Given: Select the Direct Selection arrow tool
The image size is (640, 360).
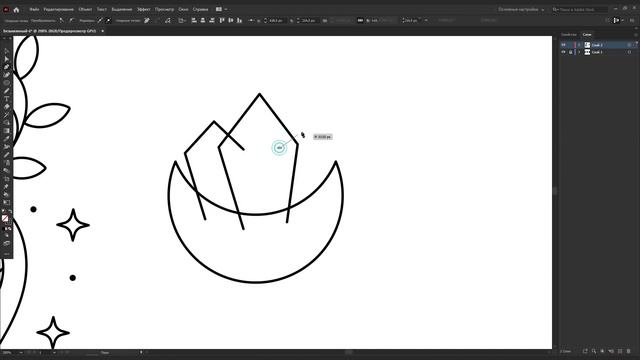Looking at the screenshot, I should [x=7, y=59].
